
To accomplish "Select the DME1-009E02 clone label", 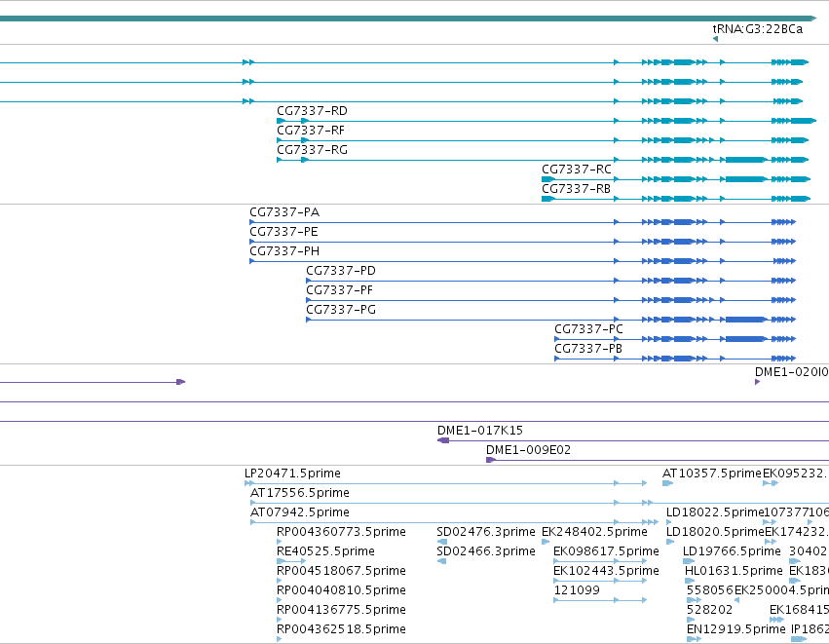I will tap(528, 450).
